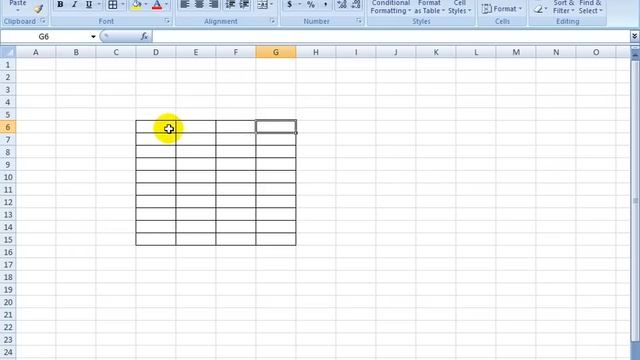Open Font Color dropdown arrow
640x360 pixels.
(x=167, y=4)
